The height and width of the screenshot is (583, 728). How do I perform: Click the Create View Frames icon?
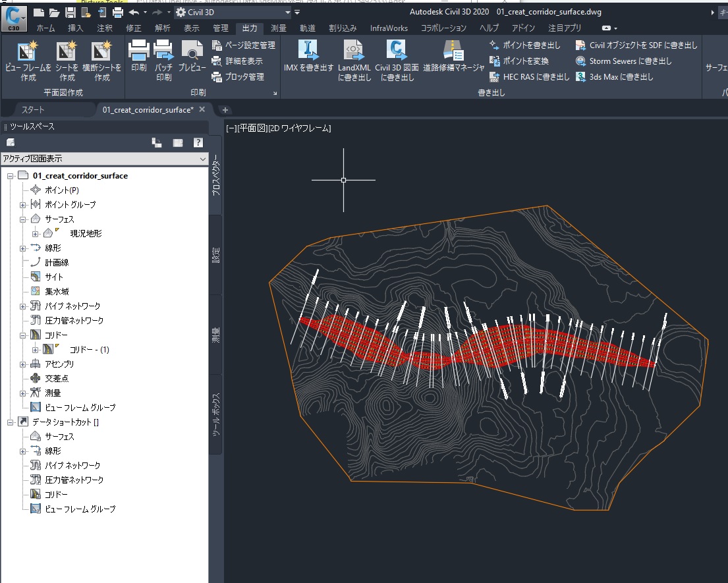(x=27, y=51)
